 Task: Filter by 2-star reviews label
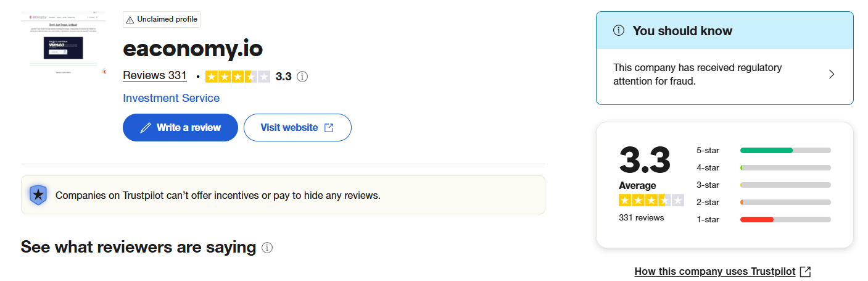(708, 202)
